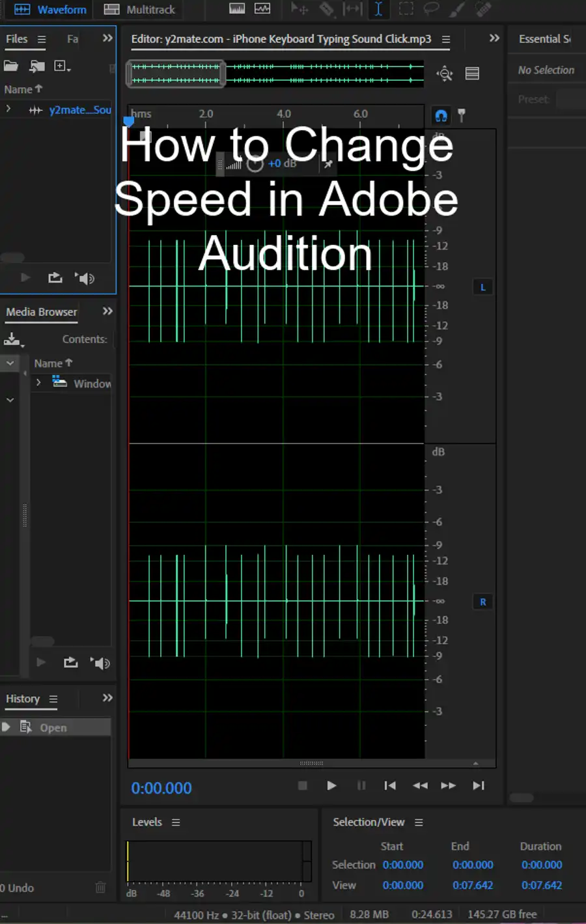Sort the Files list by Name

click(23, 89)
